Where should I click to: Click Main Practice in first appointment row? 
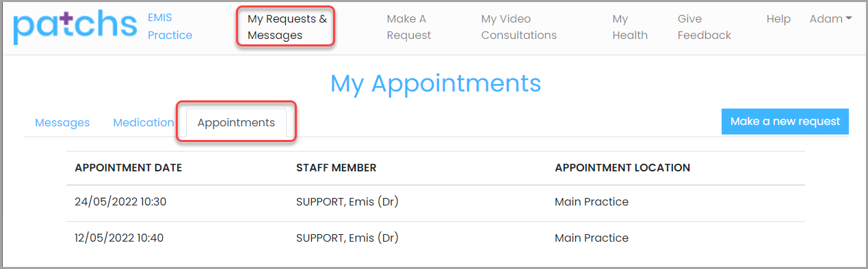[592, 202]
